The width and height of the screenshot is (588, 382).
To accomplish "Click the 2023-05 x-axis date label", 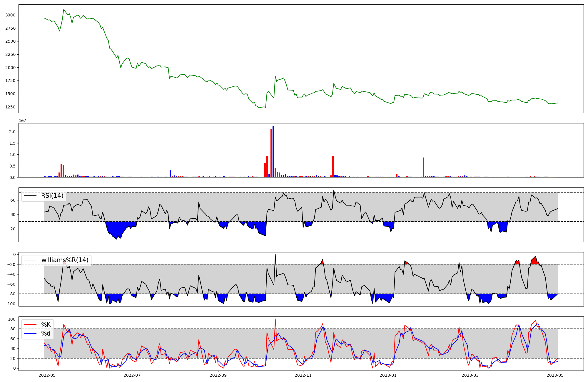I will (x=555, y=375).
